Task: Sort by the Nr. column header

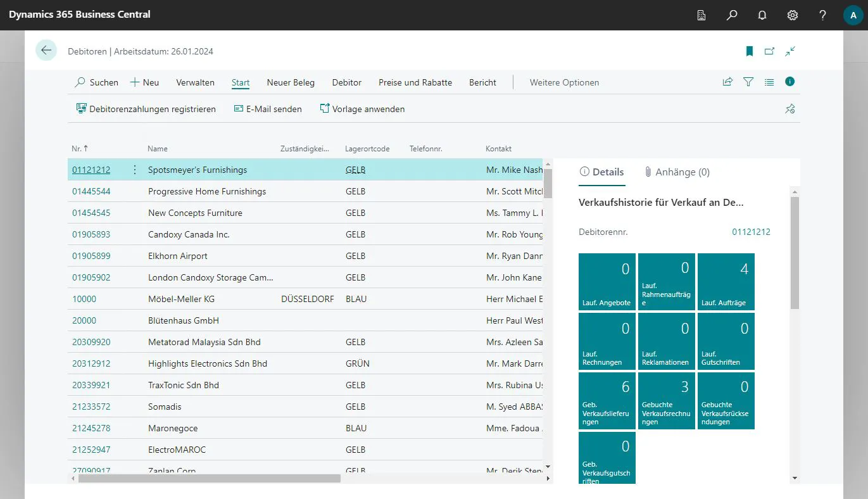Action: click(80, 149)
